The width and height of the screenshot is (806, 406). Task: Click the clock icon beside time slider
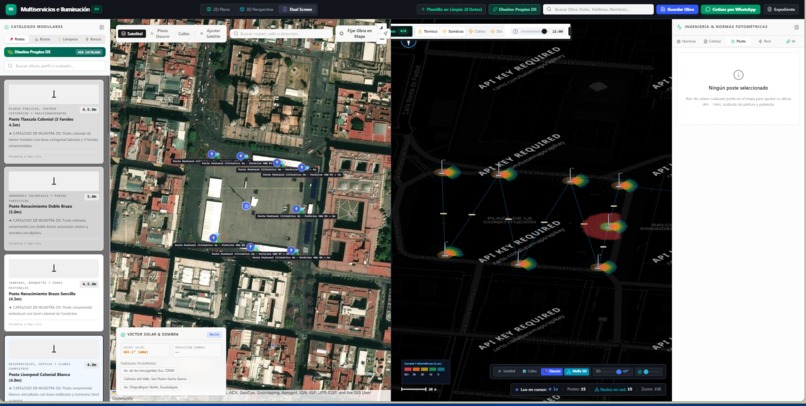click(515, 31)
